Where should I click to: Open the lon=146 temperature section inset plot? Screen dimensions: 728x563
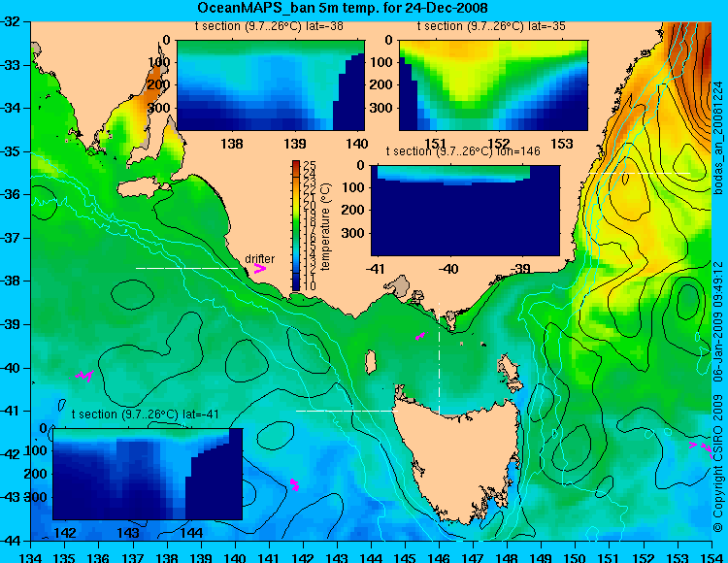pyautogui.click(x=465, y=211)
